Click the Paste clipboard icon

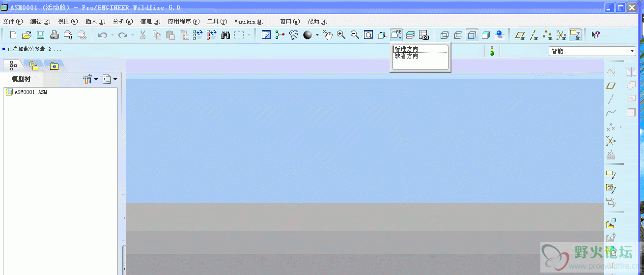pos(170,35)
